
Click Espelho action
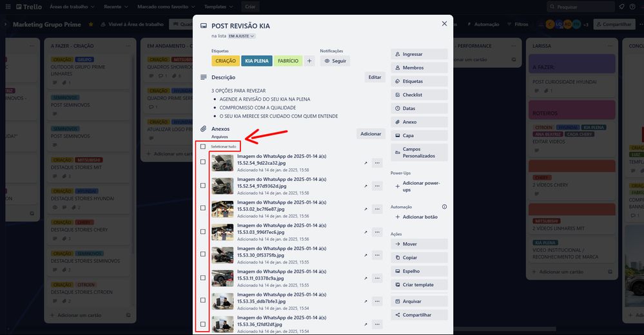419,271
